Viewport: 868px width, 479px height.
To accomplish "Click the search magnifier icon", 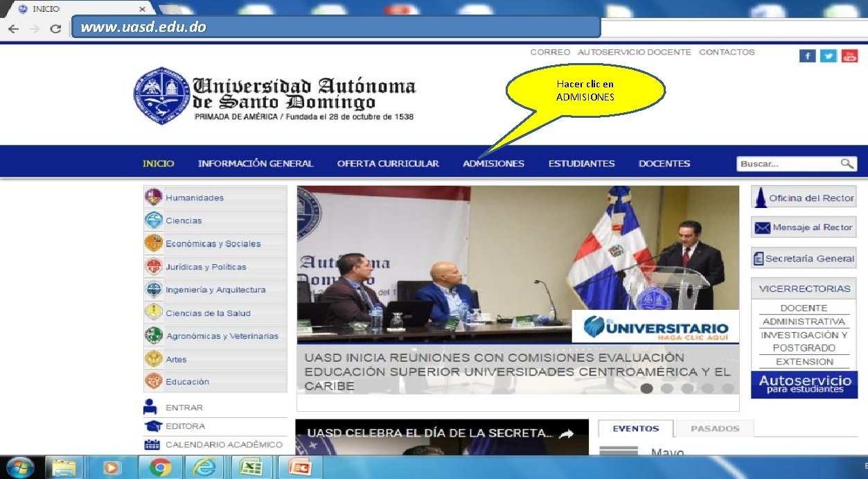I will pyautogui.click(x=847, y=164).
